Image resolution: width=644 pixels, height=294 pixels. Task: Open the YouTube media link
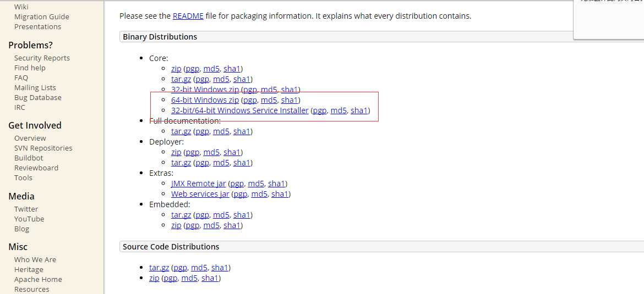(29, 219)
